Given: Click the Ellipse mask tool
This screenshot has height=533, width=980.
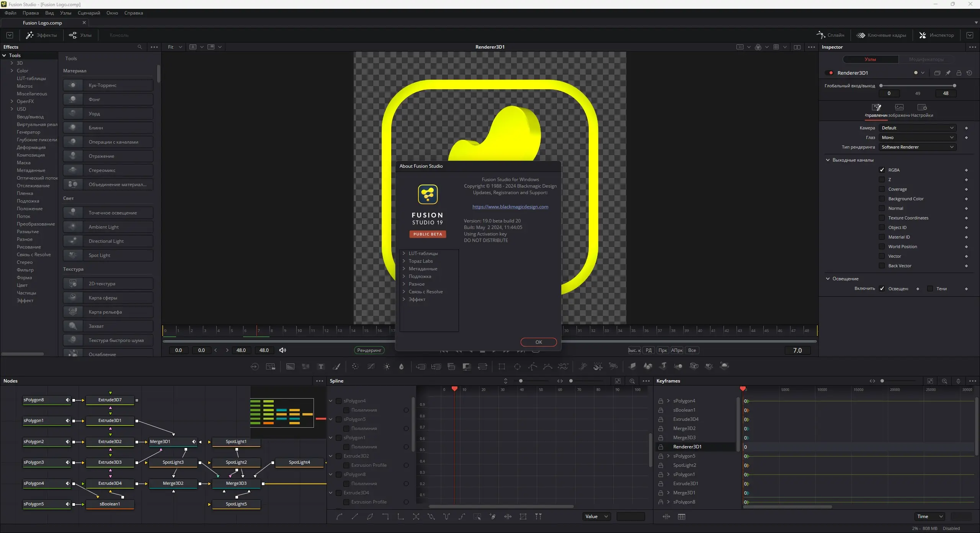Looking at the screenshot, I should pyautogui.click(x=517, y=366).
